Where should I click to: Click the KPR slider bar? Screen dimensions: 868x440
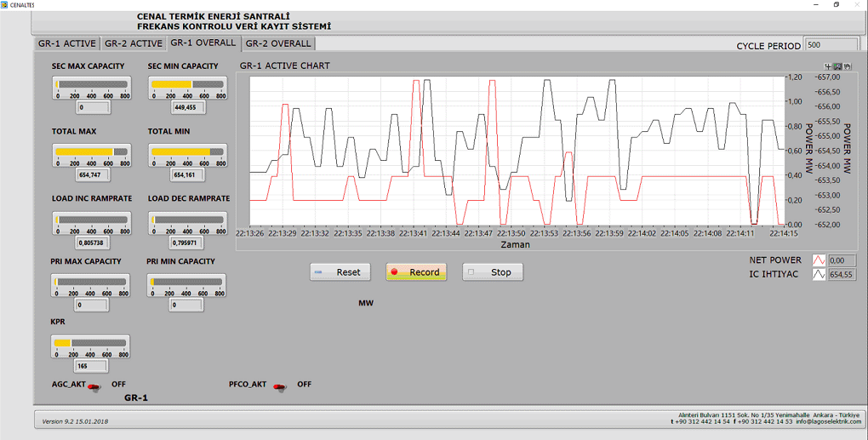tap(91, 343)
